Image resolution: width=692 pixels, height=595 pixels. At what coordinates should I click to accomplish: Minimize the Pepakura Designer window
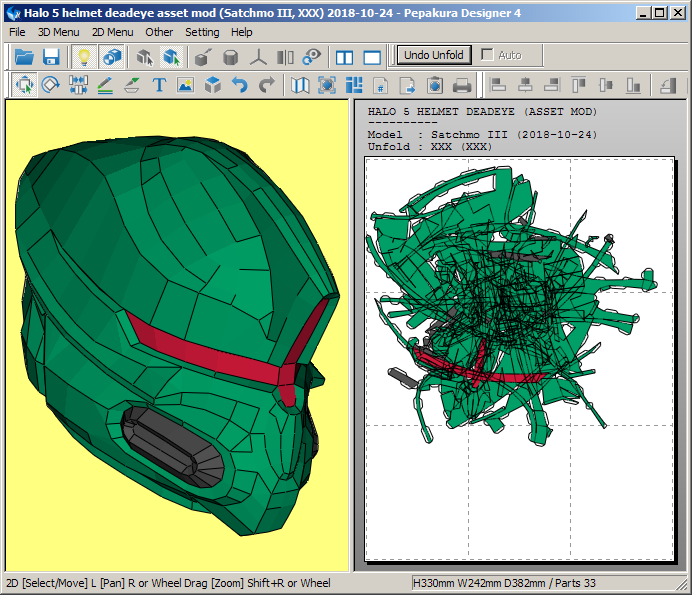[643, 13]
